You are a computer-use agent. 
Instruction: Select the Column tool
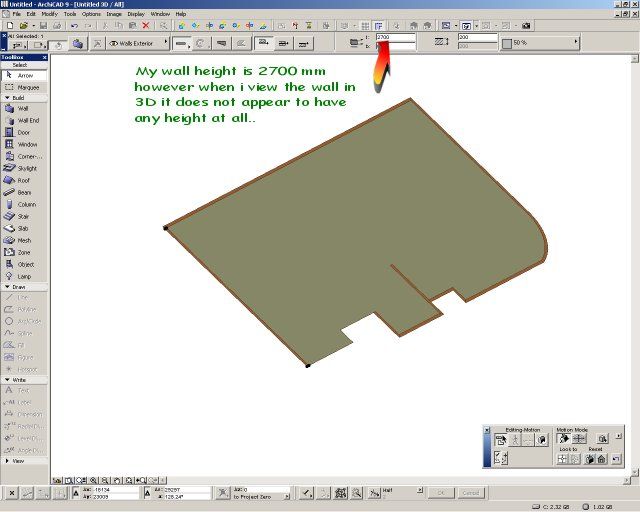[24, 204]
